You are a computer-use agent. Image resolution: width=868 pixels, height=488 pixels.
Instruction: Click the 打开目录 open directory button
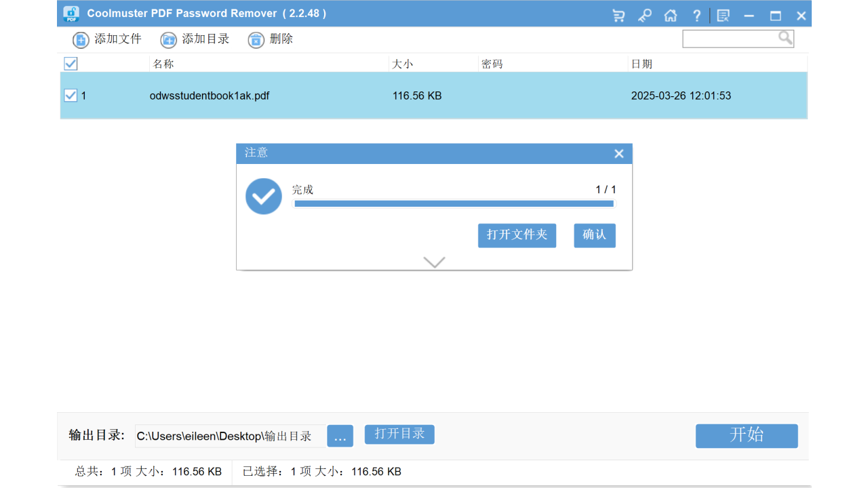point(399,434)
